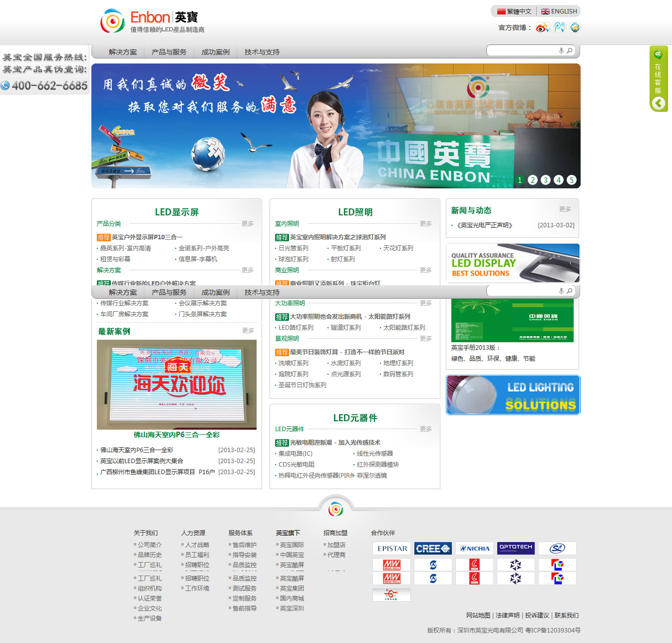Switch site language to ENGLISH

coord(559,11)
